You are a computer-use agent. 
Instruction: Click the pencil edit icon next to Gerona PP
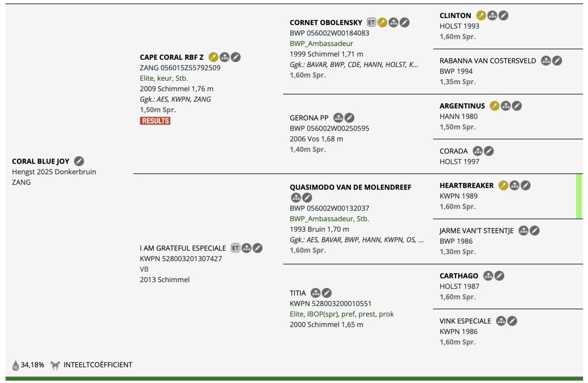click(x=349, y=118)
